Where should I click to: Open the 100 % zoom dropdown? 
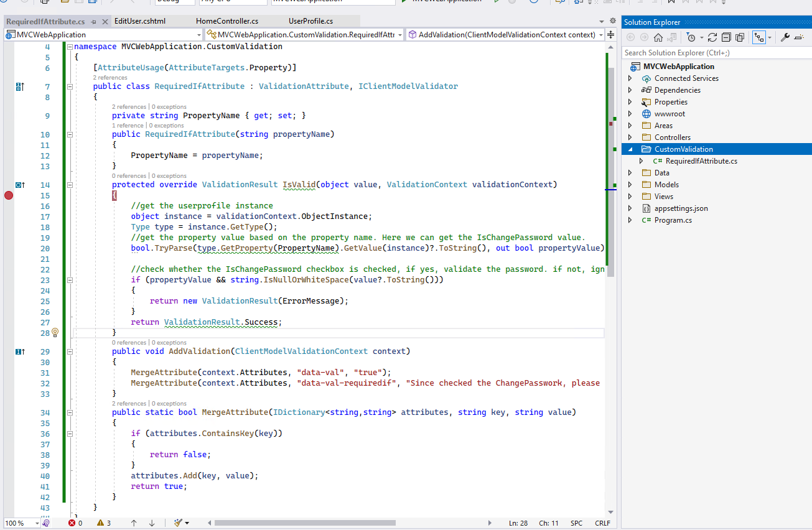(x=37, y=523)
